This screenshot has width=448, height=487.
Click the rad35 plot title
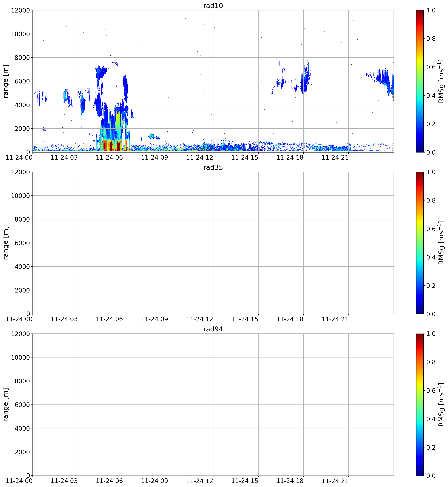[x=213, y=167]
